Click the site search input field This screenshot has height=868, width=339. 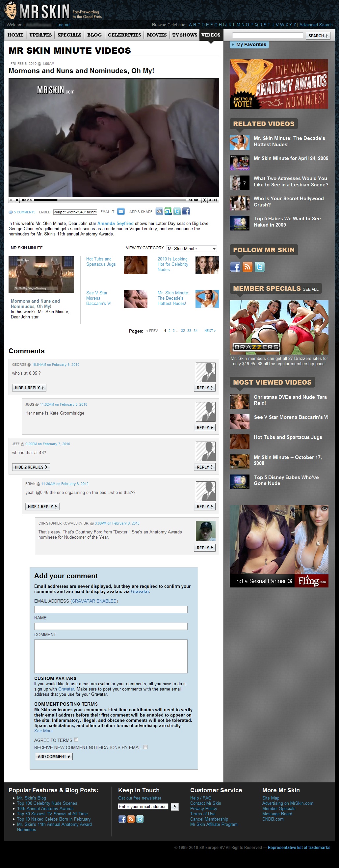click(x=268, y=35)
